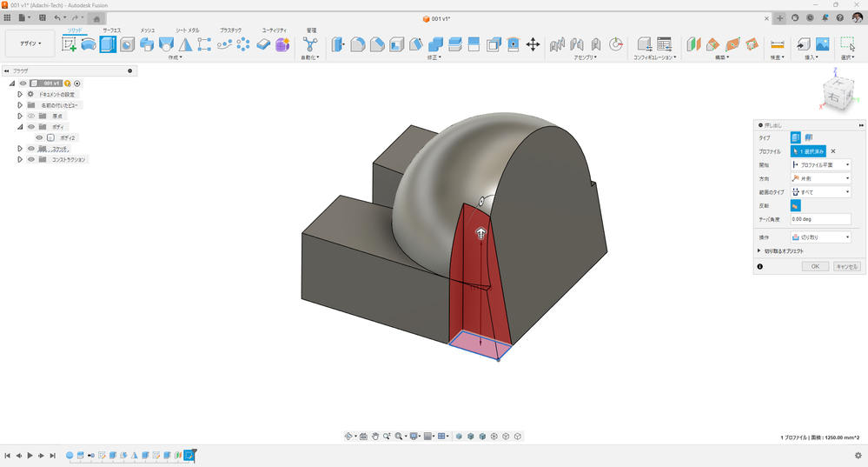Viewport: 868px width, 467px height.
Task: Switch to the シート メタル tab
Action: pos(188,30)
